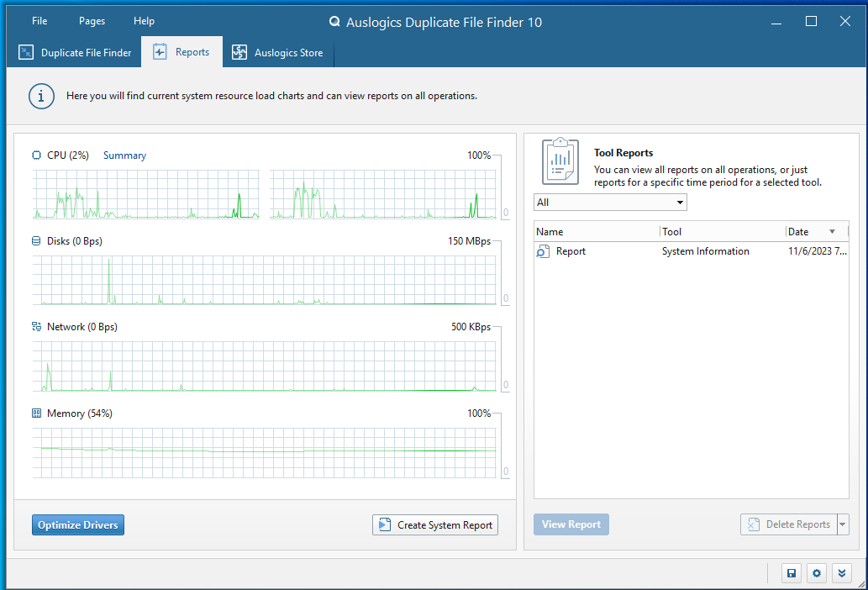Open the CPU Summary link
The image size is (868, 590).
click(x=124, y=155)
